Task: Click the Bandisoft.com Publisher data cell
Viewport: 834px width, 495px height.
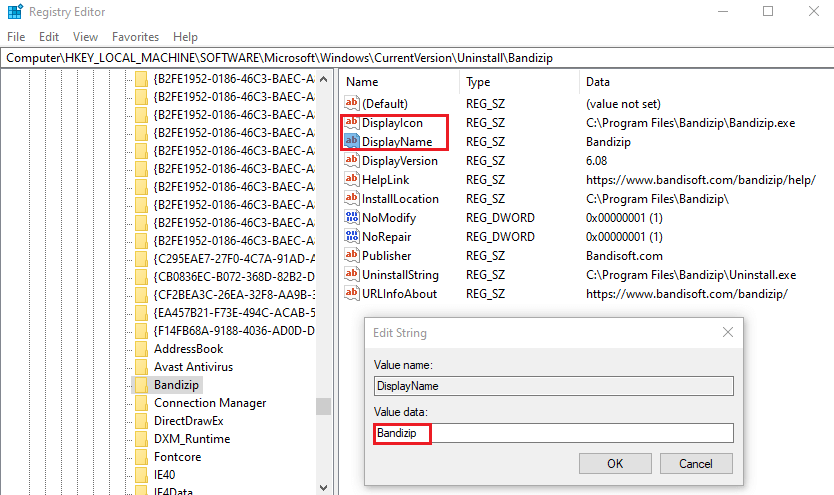Action: tap(624, 256)
